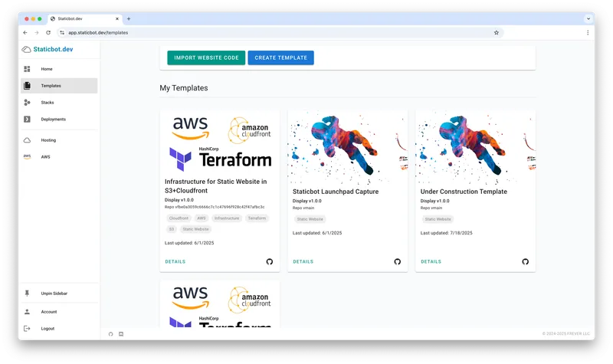Click the Under Construction Template thumbnail image
This screenshot has width=613, height=364.
point(475,147)
